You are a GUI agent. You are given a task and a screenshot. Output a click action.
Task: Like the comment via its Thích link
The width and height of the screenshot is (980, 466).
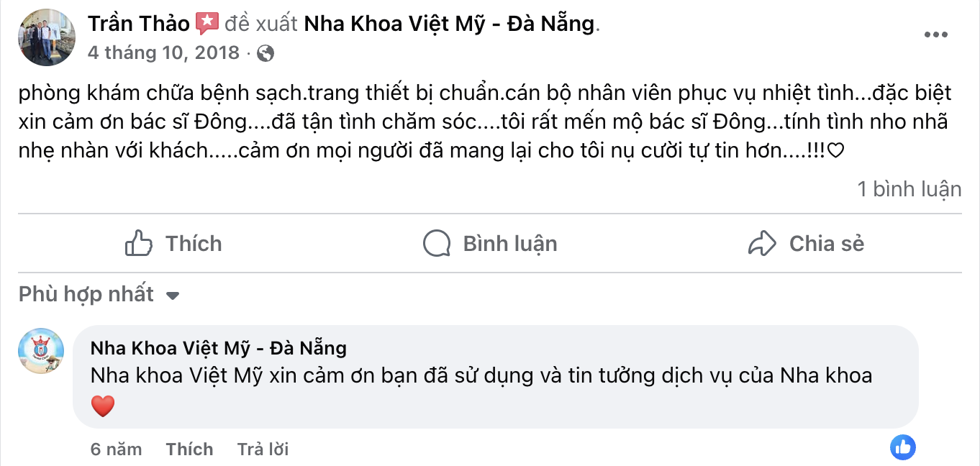tap(189, 449)
